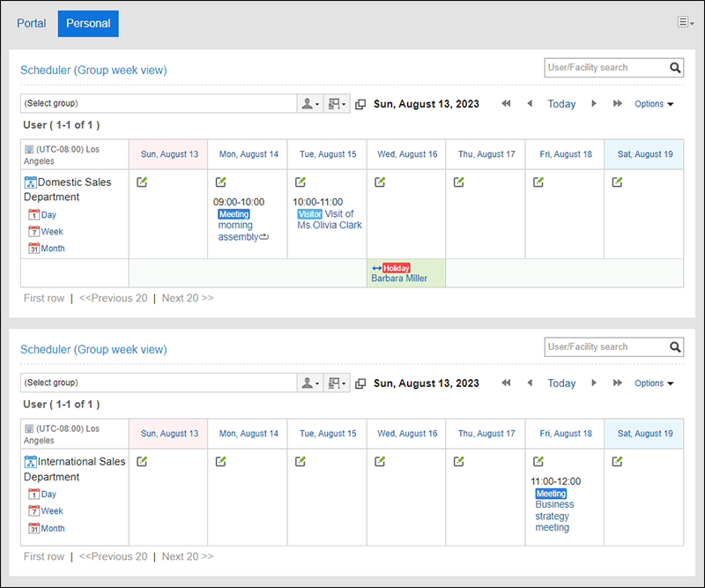Open Month view for Domestic Sales Department
This screenshot has width=705, height=588.
tap(47, 249)
